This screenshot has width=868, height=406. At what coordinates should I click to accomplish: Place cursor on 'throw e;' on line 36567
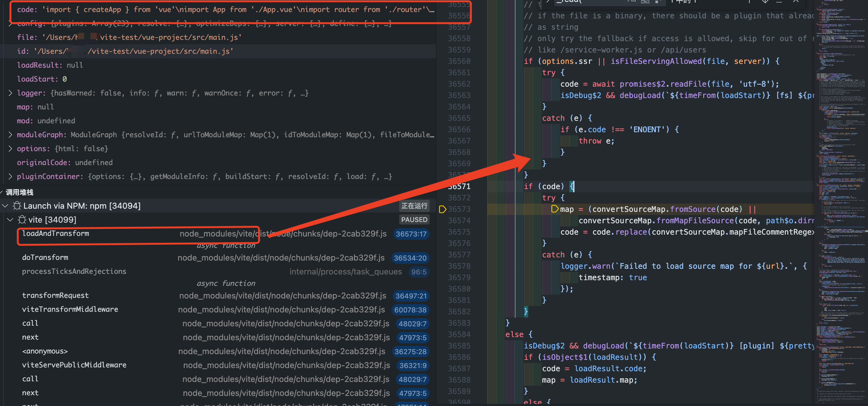click(x=596, y=141)
